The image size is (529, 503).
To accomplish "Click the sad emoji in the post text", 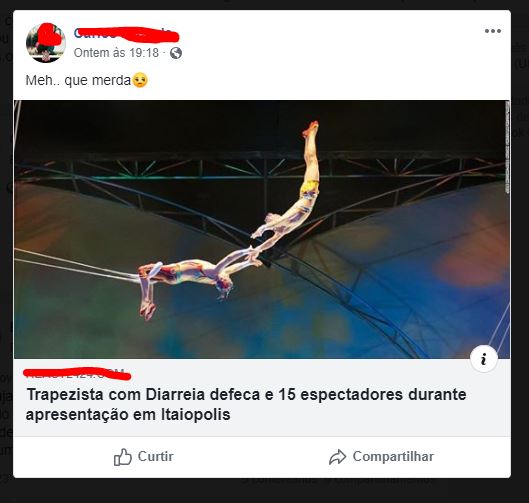I will click(x=140, y=80).
